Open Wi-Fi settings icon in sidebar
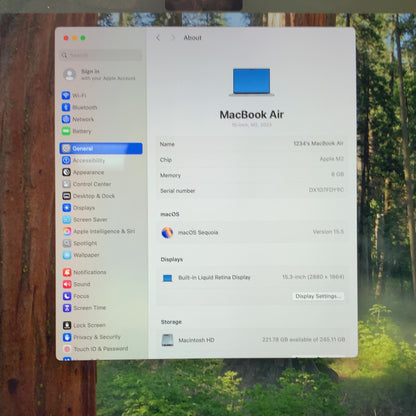Viewport: 416px width, 416px height. tap(66, 96)
